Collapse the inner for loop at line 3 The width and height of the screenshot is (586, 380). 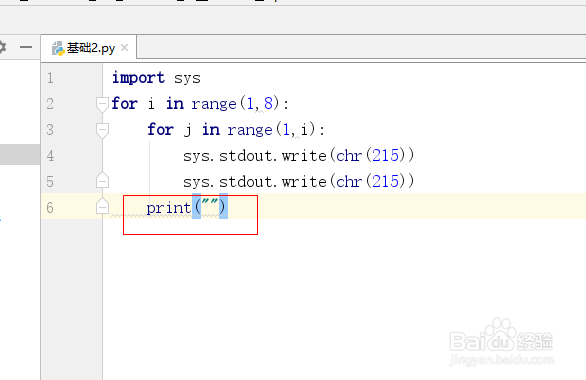click(x=102, y=130)
